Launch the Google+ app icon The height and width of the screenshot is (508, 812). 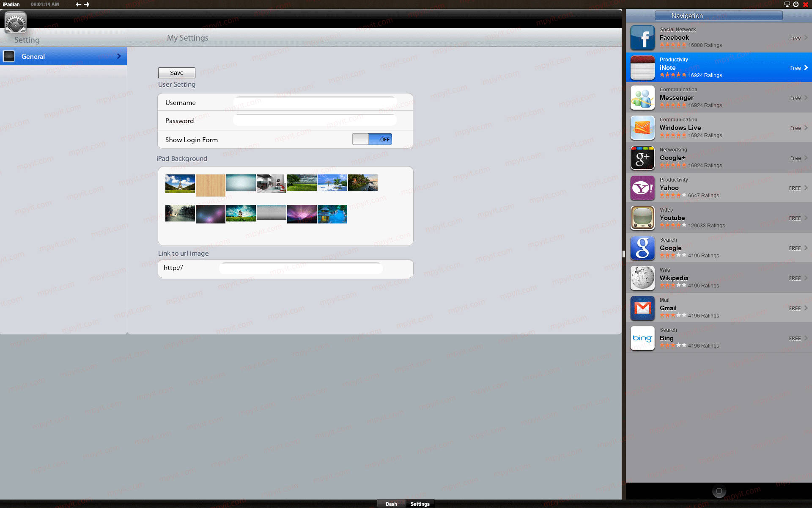(x=642, y=158)
